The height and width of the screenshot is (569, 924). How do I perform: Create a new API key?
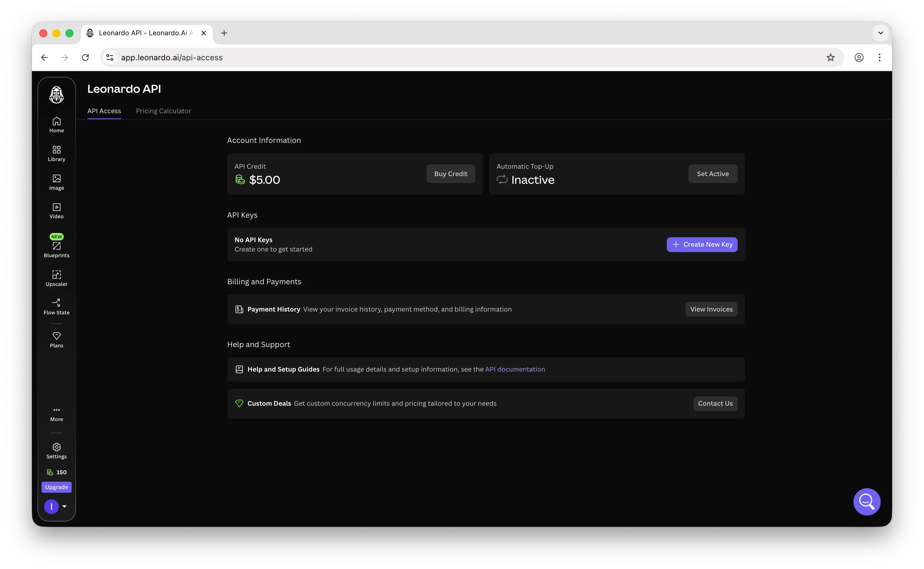pos(702,244)
